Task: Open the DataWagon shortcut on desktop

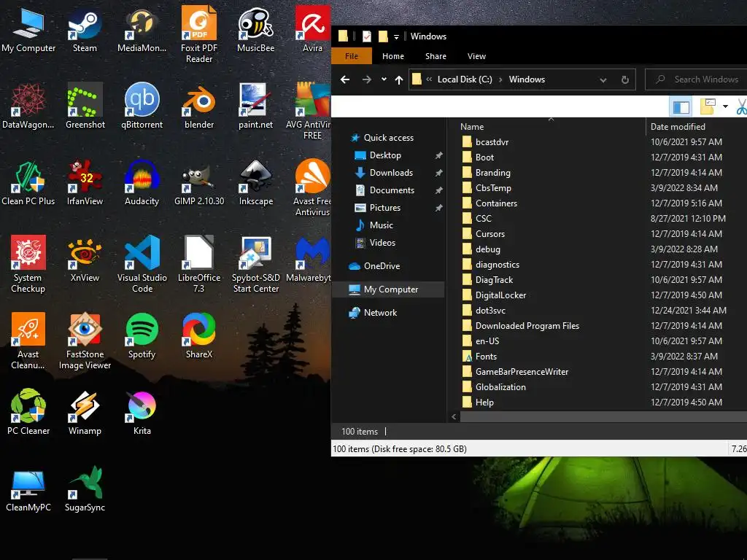Action: pyautogui.click(x=28, y=106)
